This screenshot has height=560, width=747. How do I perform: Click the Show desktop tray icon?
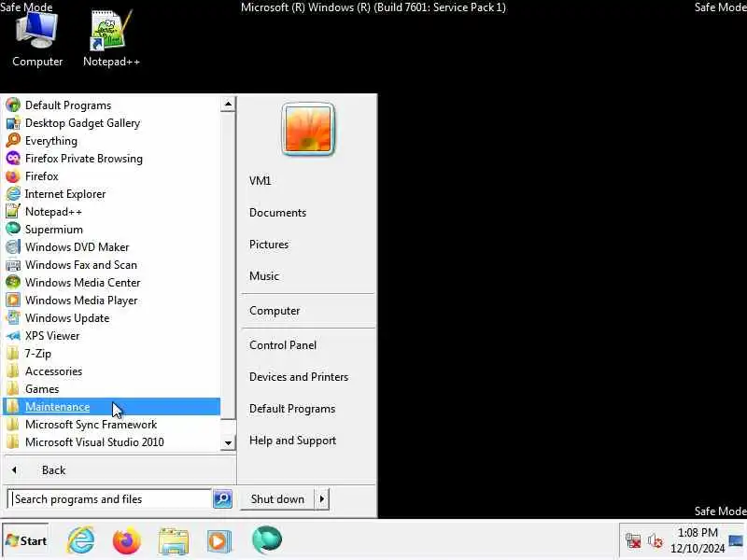(x=737, y=540)
